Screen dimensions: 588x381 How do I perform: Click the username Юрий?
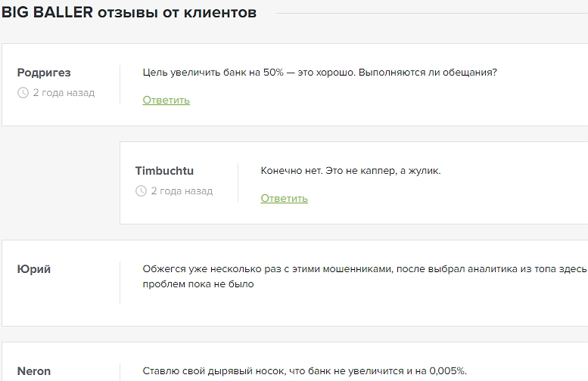(34, 269)
